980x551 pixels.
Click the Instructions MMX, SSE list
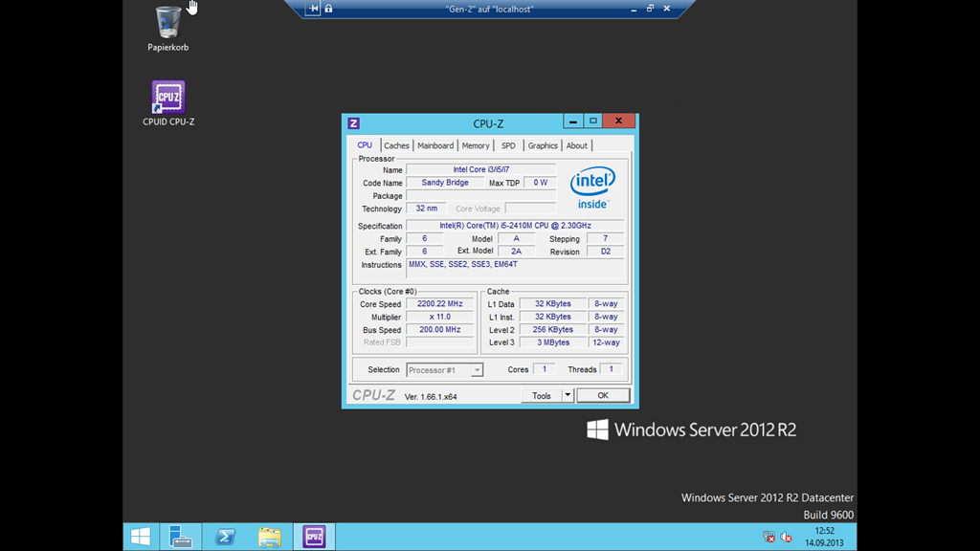coord(515,269)
